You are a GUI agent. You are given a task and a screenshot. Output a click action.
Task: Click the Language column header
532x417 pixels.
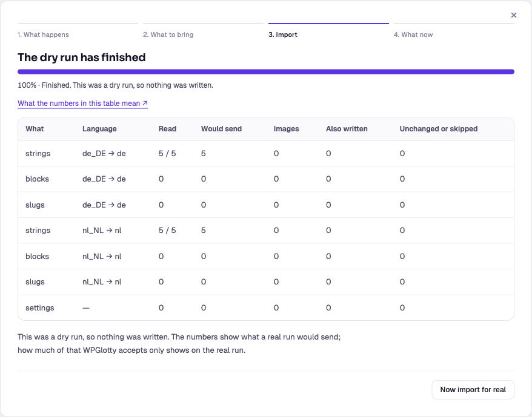click(x=99, y=129)
